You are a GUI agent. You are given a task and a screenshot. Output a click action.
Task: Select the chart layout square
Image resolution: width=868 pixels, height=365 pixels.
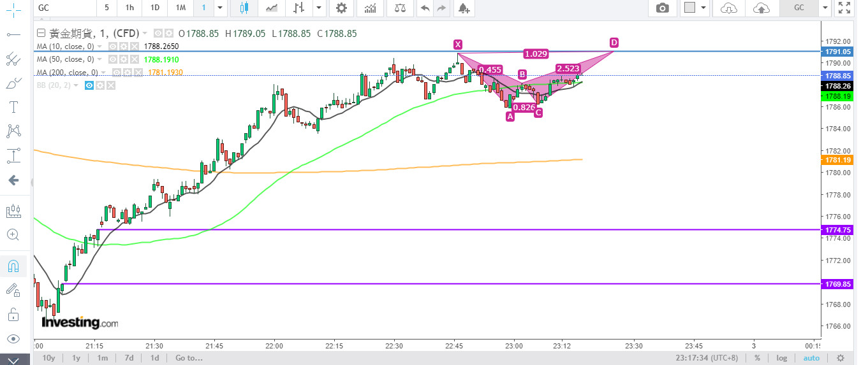(x=689, y=8)
